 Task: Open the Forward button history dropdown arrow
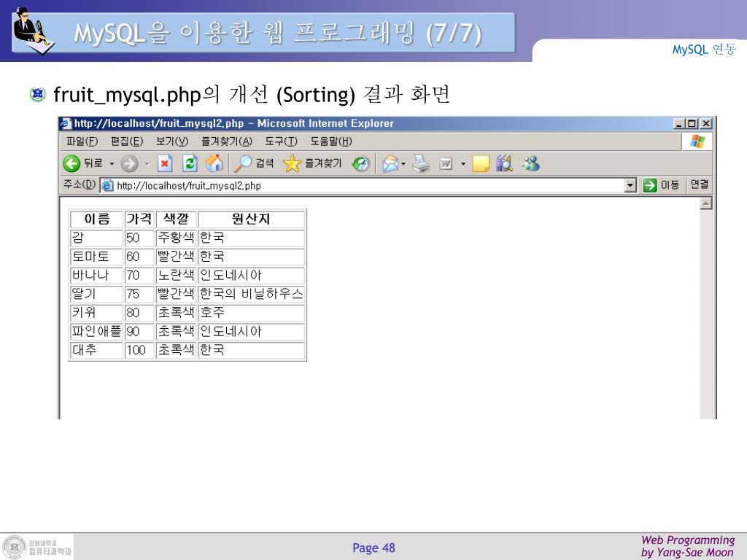pos(147,164)
